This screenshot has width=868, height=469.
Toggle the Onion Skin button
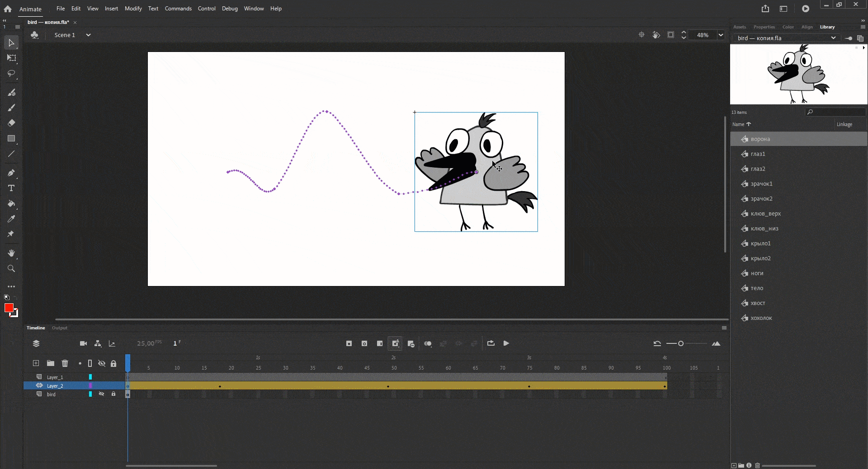tap(428, 344)
